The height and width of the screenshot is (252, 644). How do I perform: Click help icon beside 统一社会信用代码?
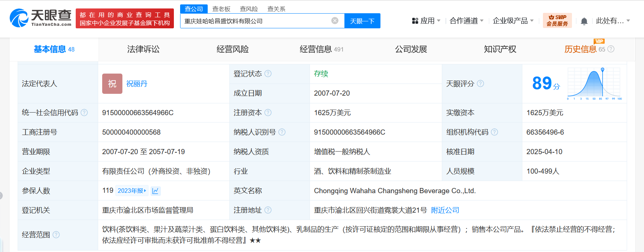click(84, 113)
